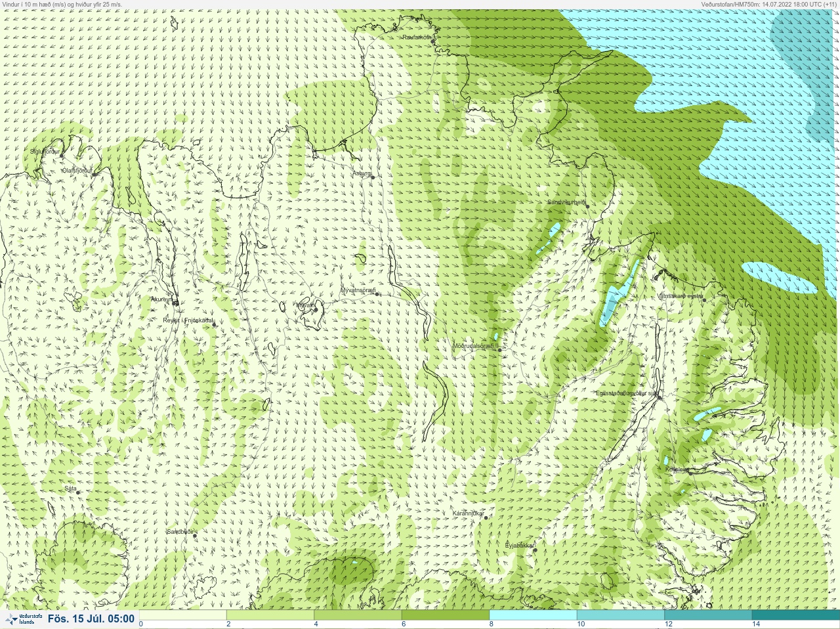Select the Raufarhöfn station label

click(x=417, y=37)
